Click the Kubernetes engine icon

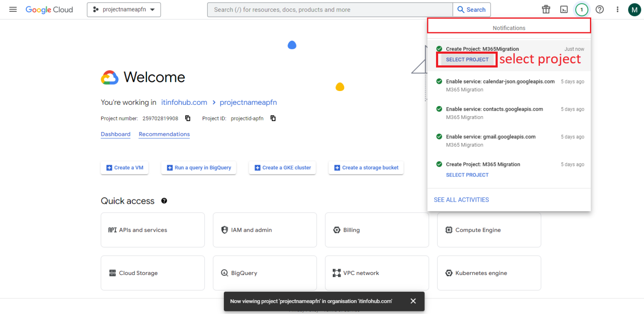click(x=449, y=273)
